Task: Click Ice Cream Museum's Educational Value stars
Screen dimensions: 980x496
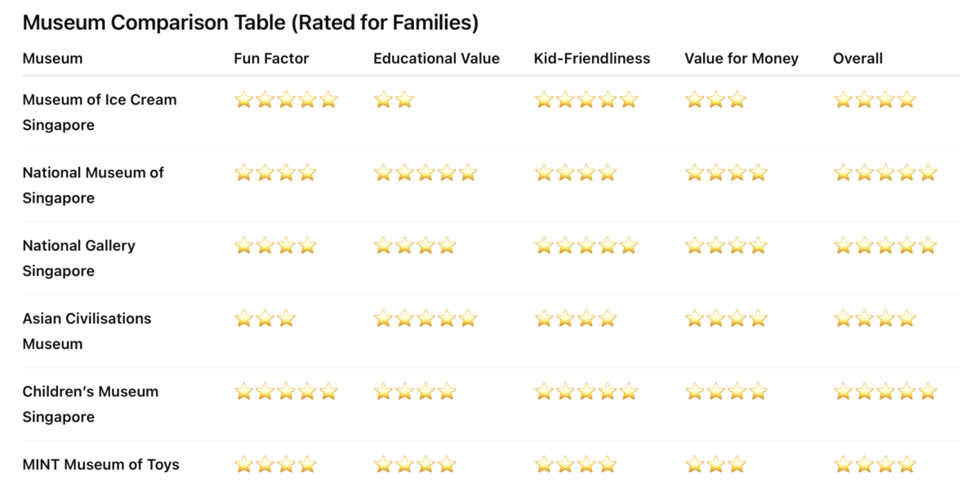Action: [x=394, y=101]
